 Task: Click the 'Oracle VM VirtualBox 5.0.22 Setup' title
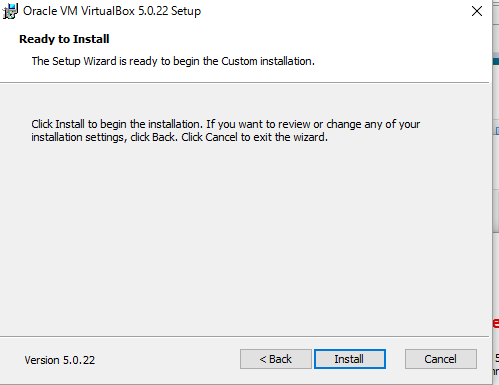coord(112,11)
